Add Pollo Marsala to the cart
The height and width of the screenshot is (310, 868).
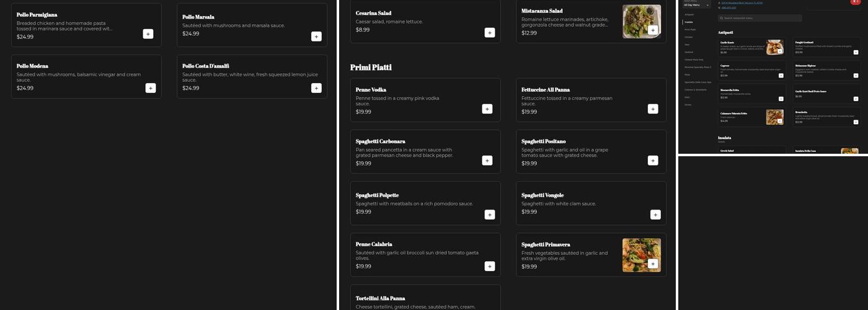(316, 37)
